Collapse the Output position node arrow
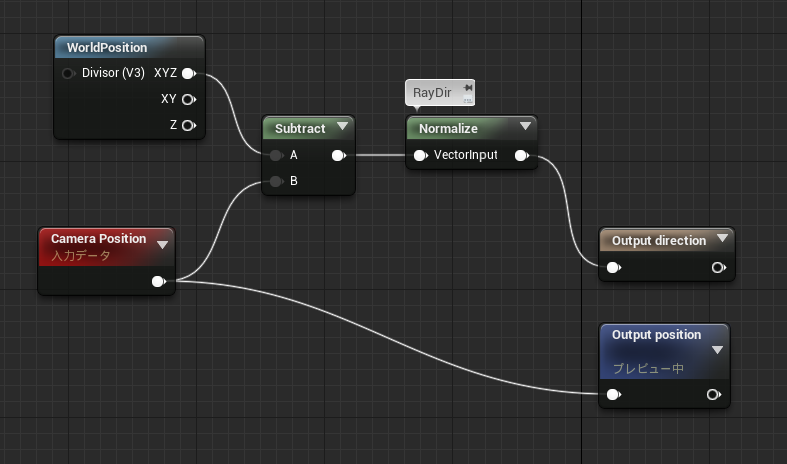Image resolution: width=787 pixels, height=464 pixels. click(x=717, y=350)
